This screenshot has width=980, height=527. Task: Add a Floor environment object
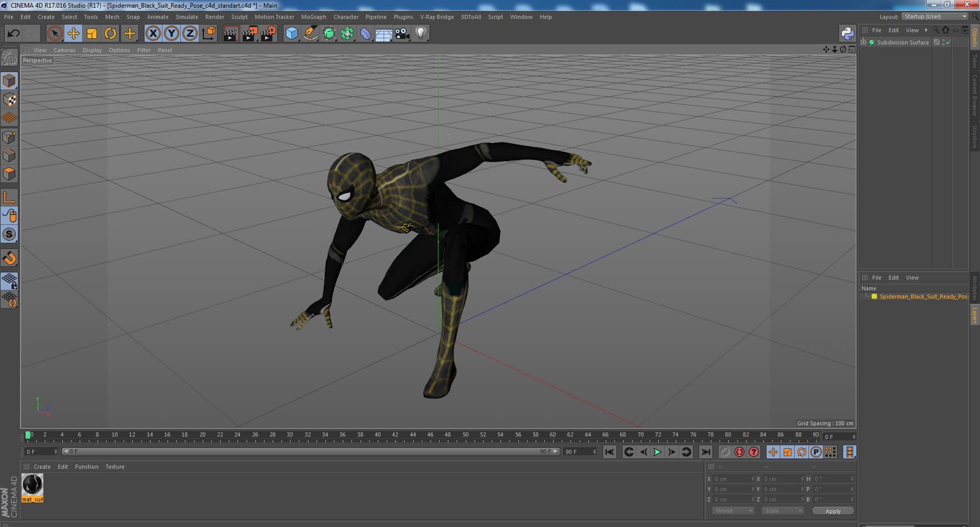tap(384, 34)
